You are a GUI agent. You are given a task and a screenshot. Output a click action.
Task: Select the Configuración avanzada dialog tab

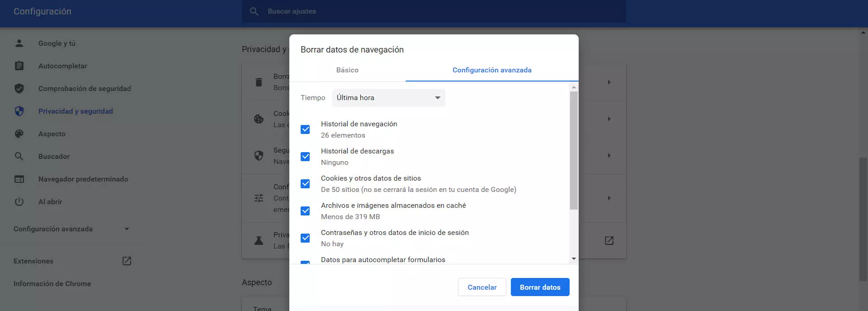click(492, 70)
